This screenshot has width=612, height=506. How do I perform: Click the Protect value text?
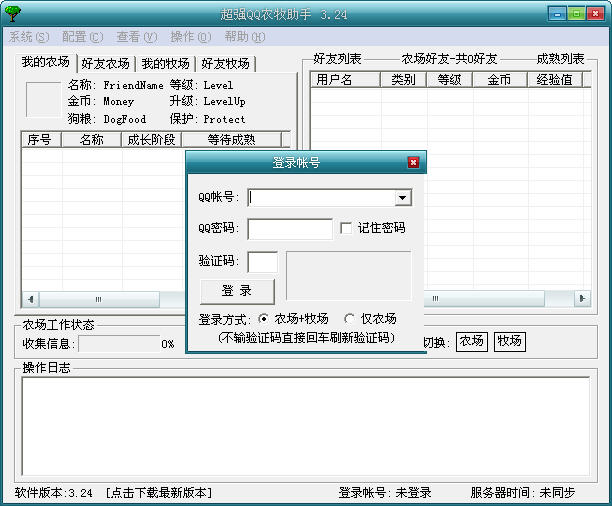click(224, 119)
